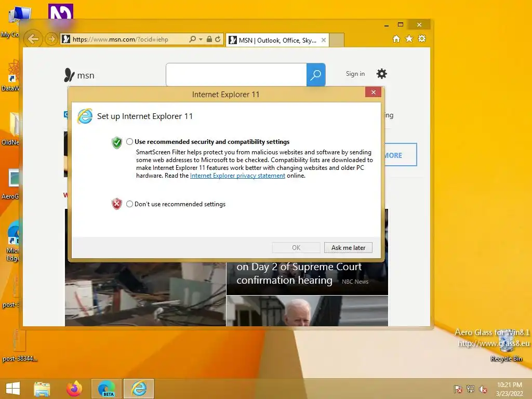532x399 pixels.
Task: Click the muted volume tray icon
Action: (x=483, y=389)
